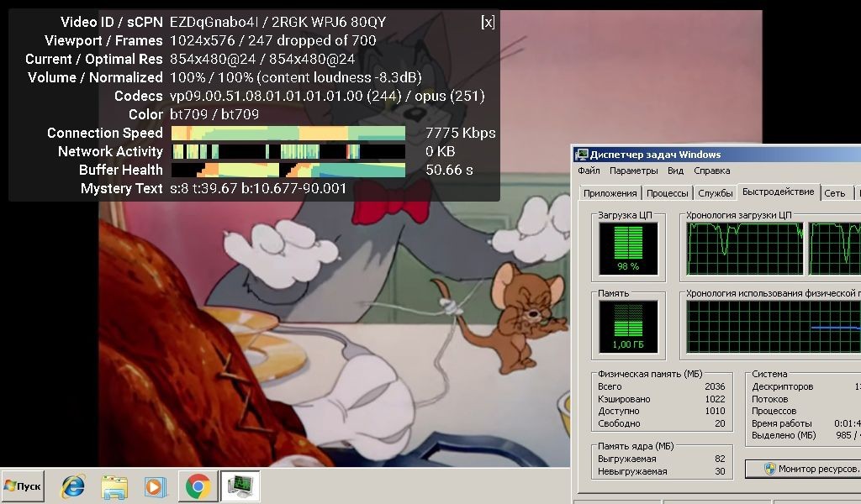Close the stats overlay with [x]
Screen dimensions: 861x504
click(x=488, y=22)
